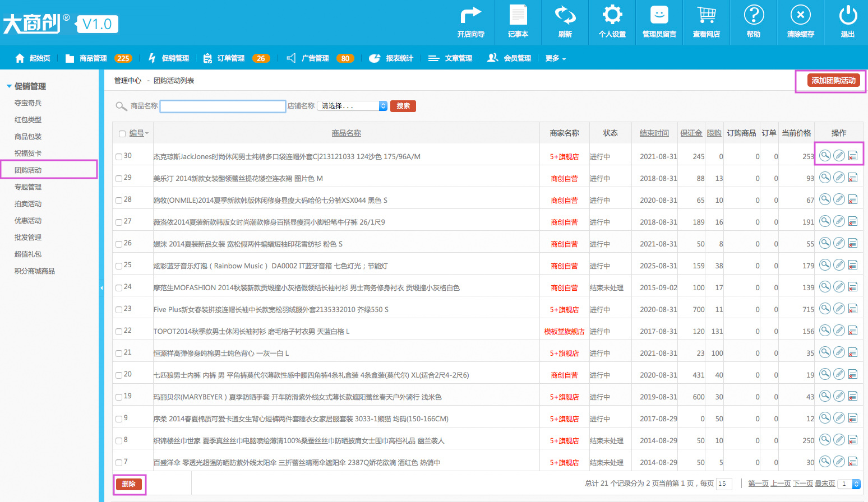This screenshot has width=868, height=502.
Task: Edit pencil icon for row 22
Action: click(839, 330)
